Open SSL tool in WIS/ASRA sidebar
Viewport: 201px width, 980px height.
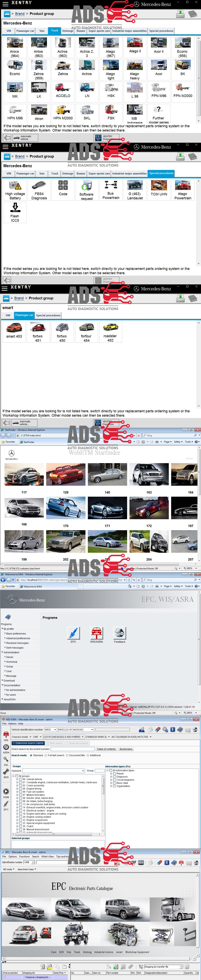click(6, 760)
